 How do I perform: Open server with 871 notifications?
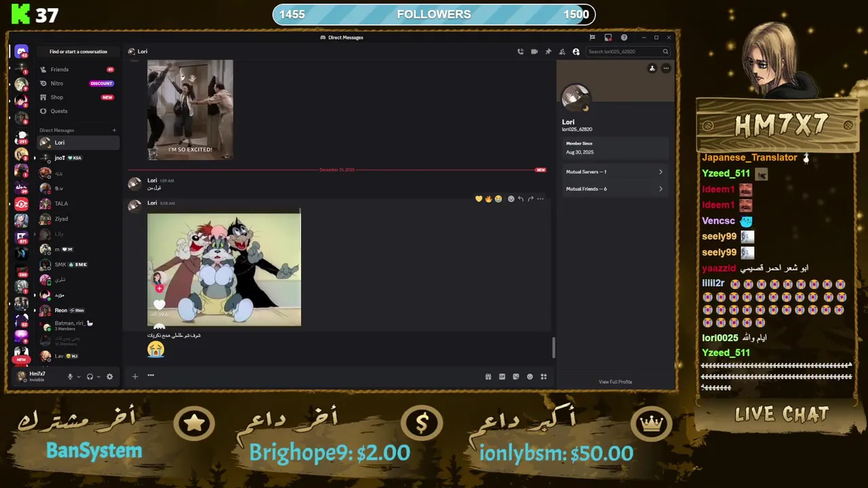click(x=21, y=237)
